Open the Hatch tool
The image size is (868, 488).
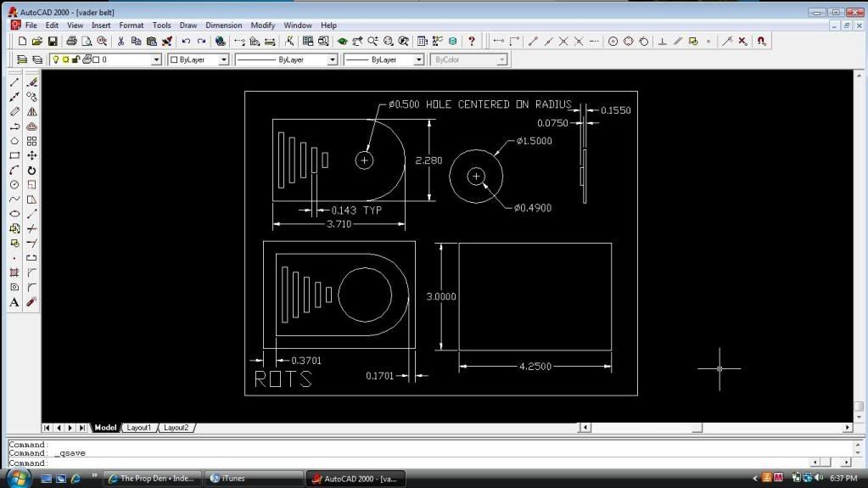[x=14, y=272]
